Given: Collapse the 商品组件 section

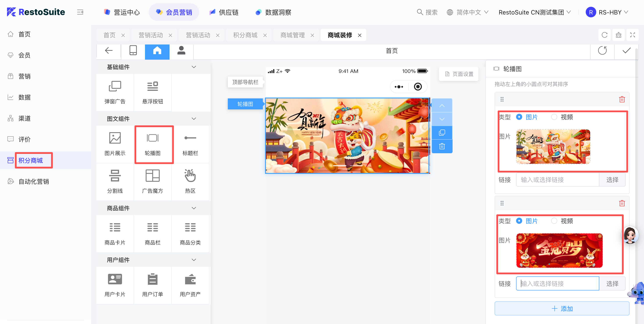Looking at the screenshot, I should (193, 208).
